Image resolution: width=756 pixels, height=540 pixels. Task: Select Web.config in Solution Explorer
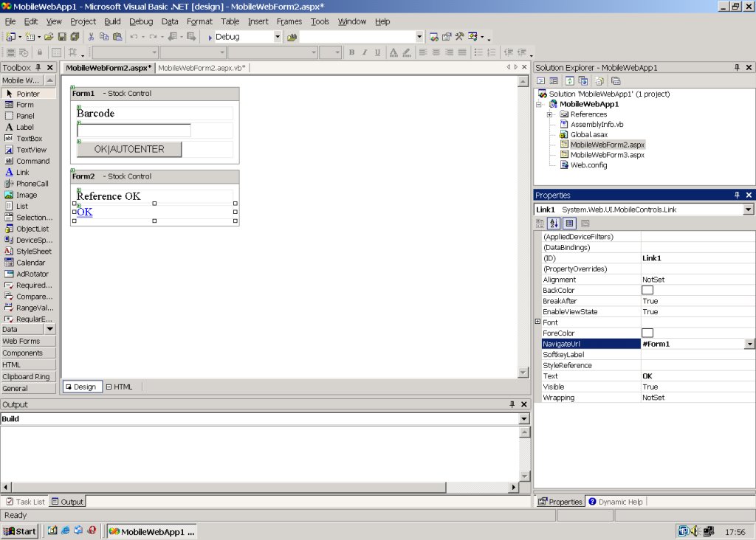(x=588, y=165)
